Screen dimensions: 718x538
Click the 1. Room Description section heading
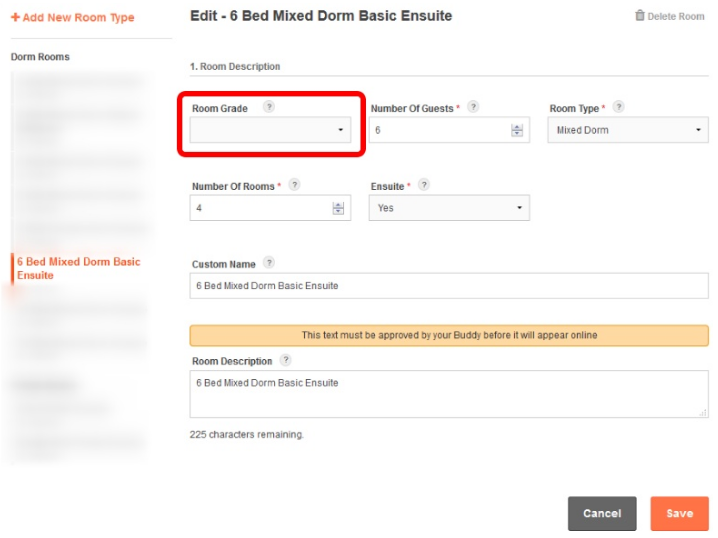point(235,66)
